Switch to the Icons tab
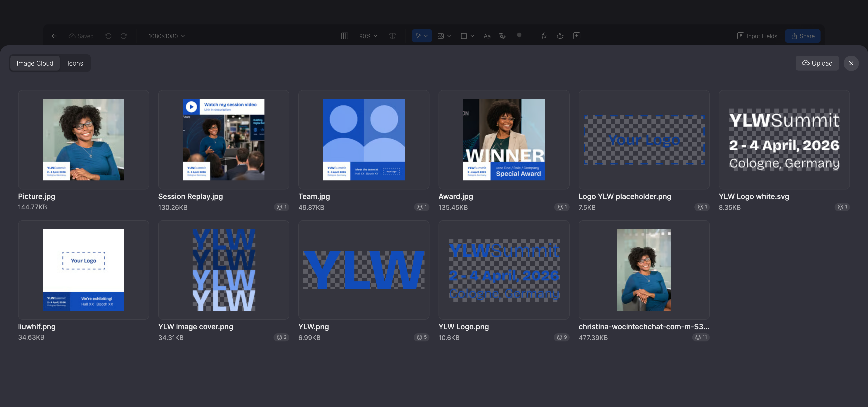Viewport: 868px width, 407px height. pos(75,63)
